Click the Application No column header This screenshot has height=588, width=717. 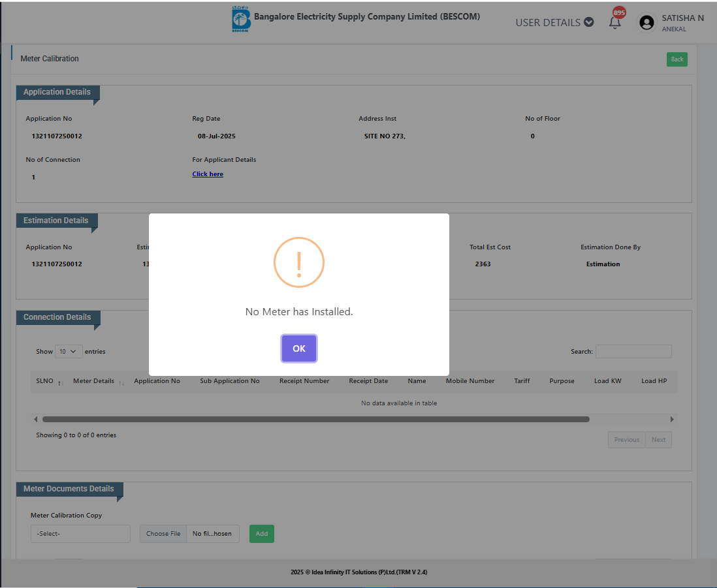click(x=157, y=381)
